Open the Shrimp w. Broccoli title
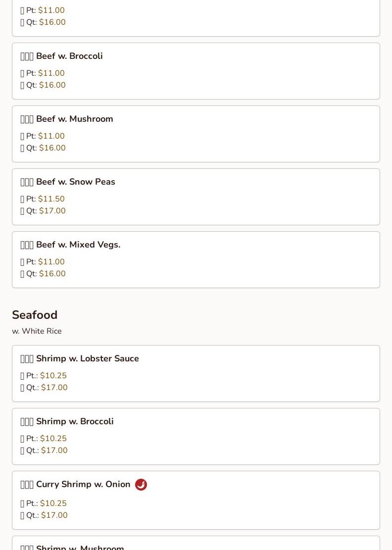Screen dimensions: 392x550 pyautogui.click(x=75, y=422)
